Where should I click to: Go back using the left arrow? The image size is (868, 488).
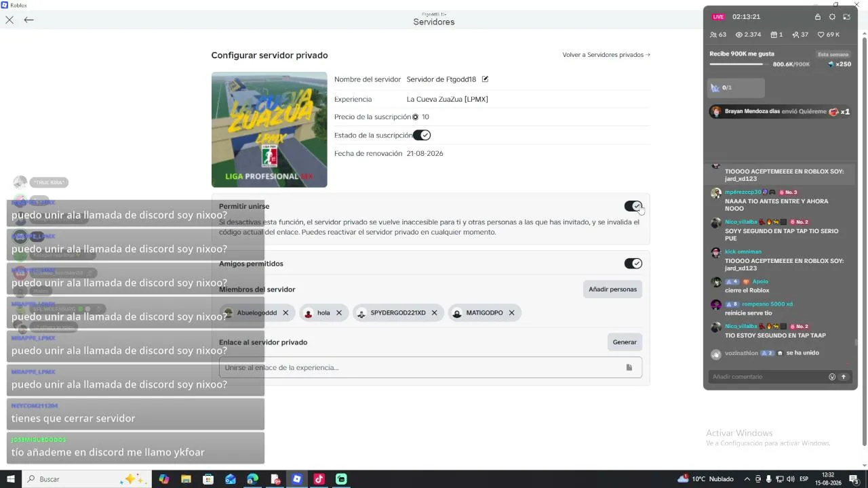(x=28, y=20)
